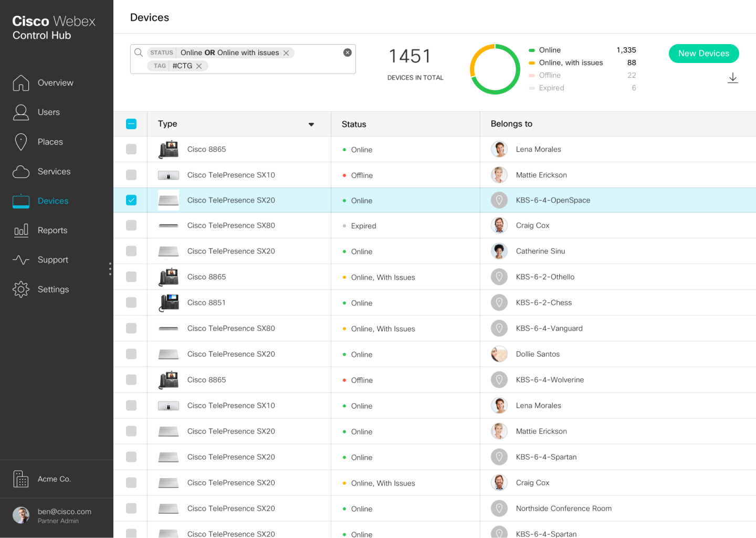Download the device list
The image size is (756, 538).
coord(733,78)
